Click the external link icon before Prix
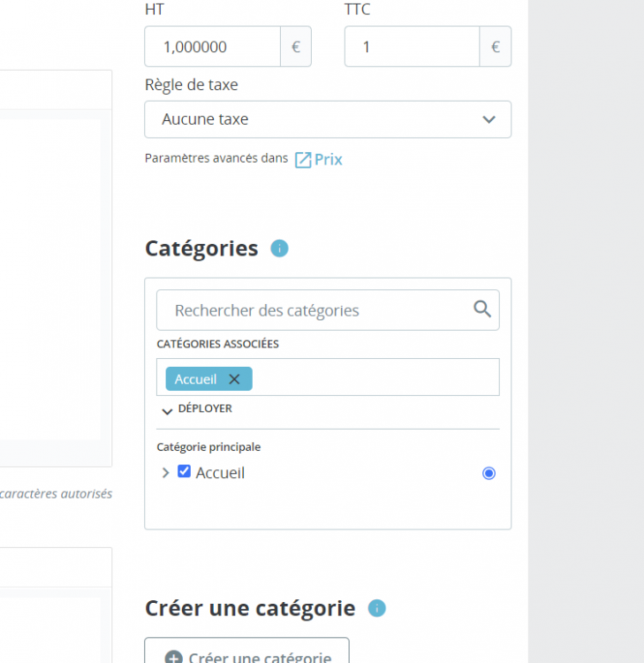644x663 pixels. tap(303, 160)
